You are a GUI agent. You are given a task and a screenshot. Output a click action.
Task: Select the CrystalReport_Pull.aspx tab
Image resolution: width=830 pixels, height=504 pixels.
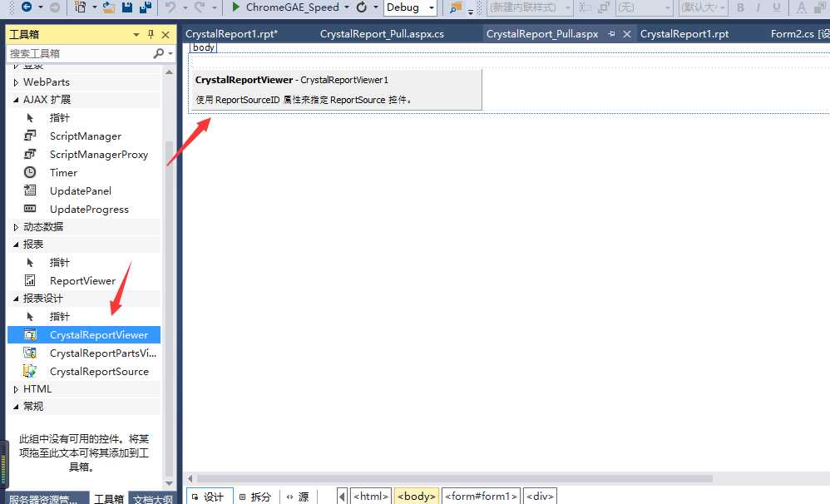pyautogui.click(x=542, y=34)
